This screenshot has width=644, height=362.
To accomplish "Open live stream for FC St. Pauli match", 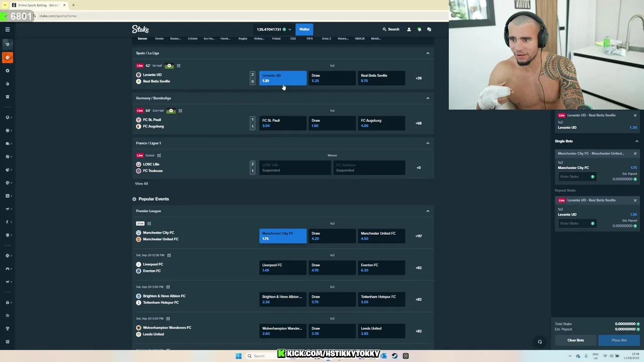I will (171, 111).
